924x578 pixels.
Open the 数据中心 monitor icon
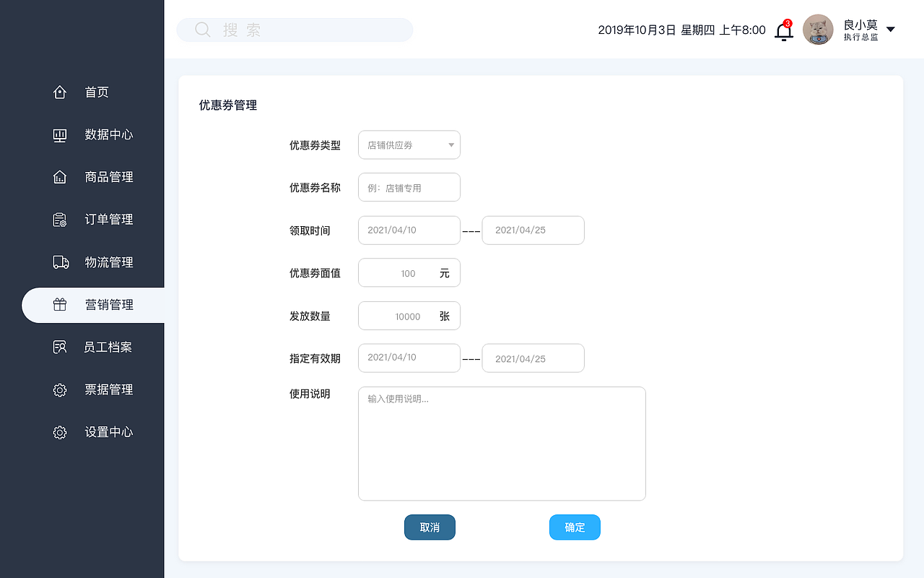pos(60,134)
